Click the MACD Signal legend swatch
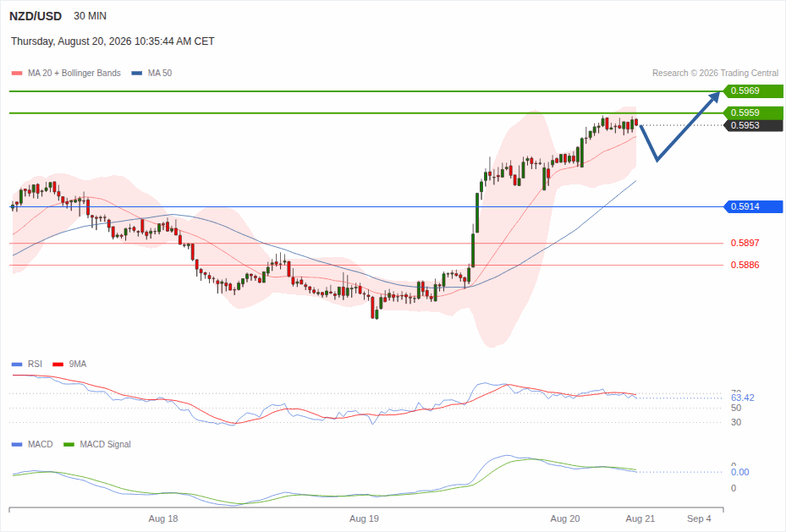The height and width of the screenshot is (532, 786). (x=69, y=444)
